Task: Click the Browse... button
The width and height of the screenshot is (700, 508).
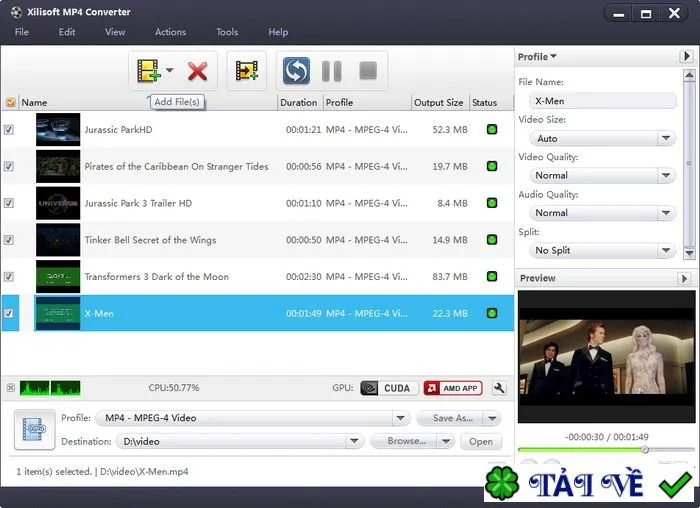Action: (x=406, y=441)
